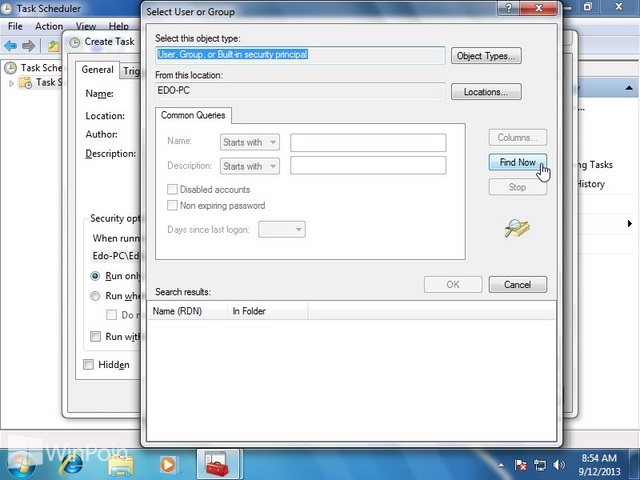Click the Action Center flag tray icon
640x480 pixels.
click(520, 464)
